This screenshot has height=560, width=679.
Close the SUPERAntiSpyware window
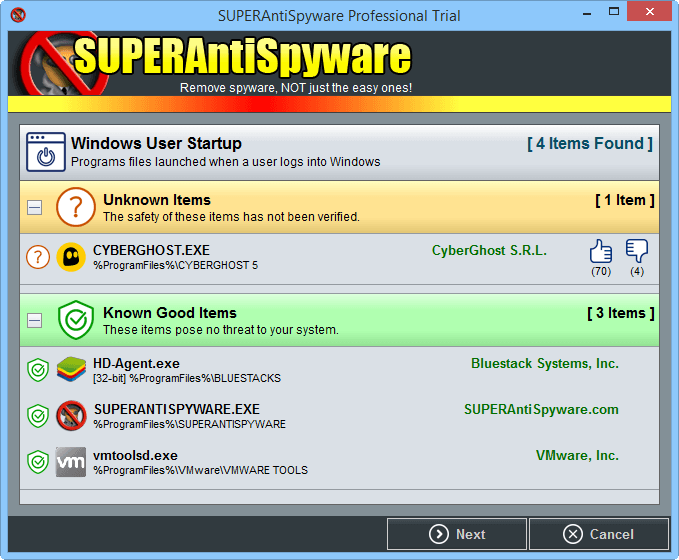[x=650, y=12]
